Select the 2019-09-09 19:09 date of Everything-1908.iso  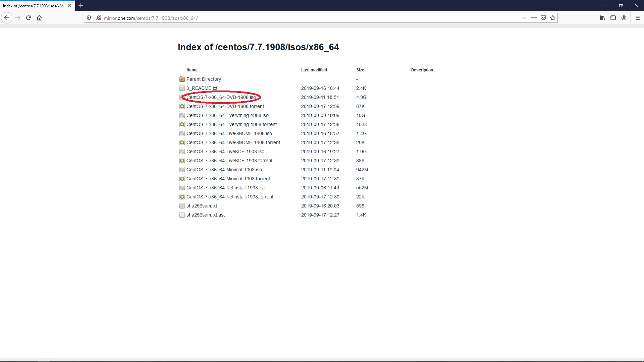tap(320, 115)
